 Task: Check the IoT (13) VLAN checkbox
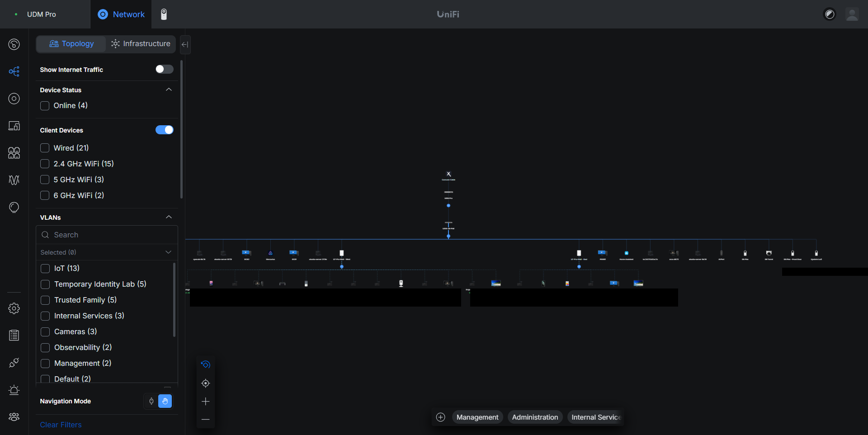click(45, 269)
